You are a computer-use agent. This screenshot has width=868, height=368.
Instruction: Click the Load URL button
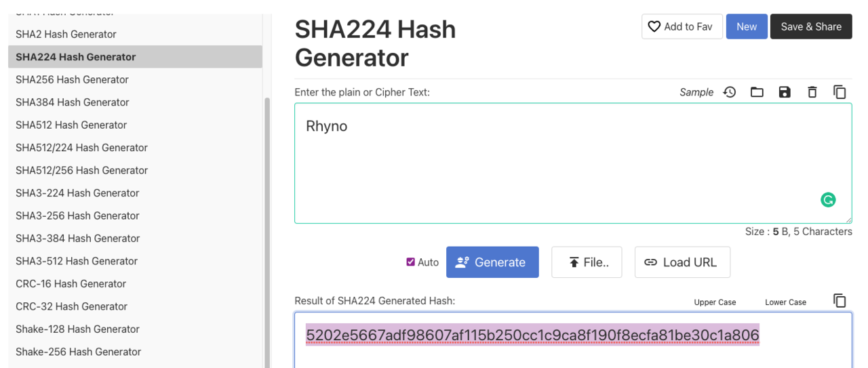(682, 262)
